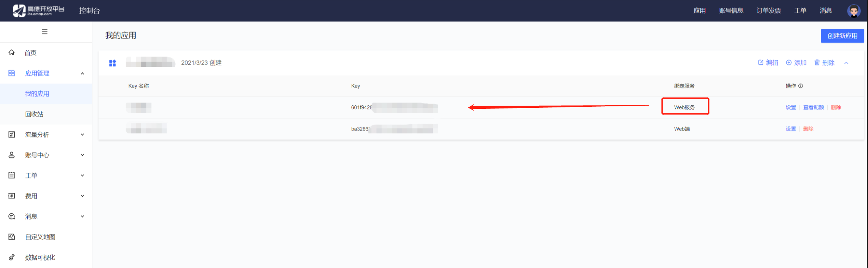Click 删除 for the Web服务 key

tap(836, 107)
